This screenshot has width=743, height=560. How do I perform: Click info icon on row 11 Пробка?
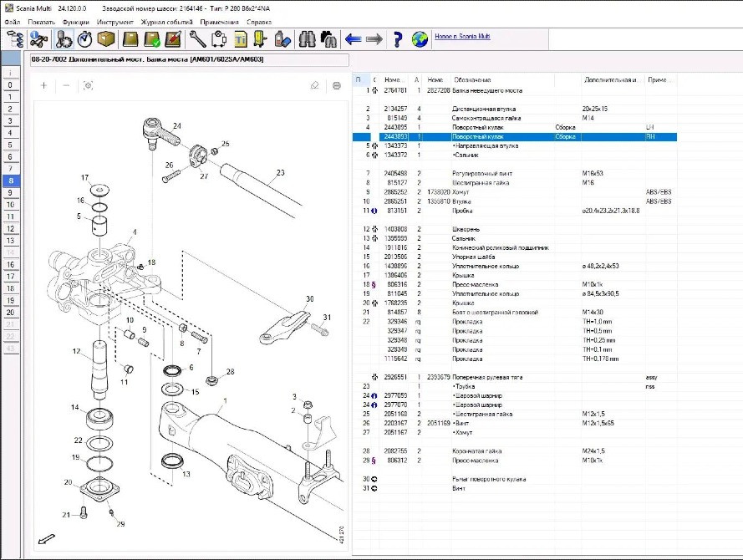coord(374,211)
